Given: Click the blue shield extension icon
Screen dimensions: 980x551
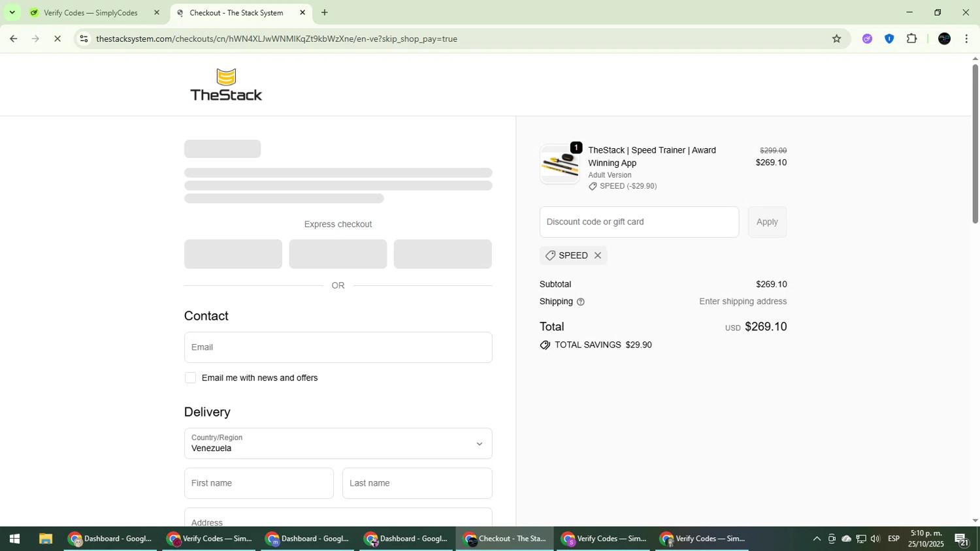Looking at the screenshot, I should tap(889, 39).
